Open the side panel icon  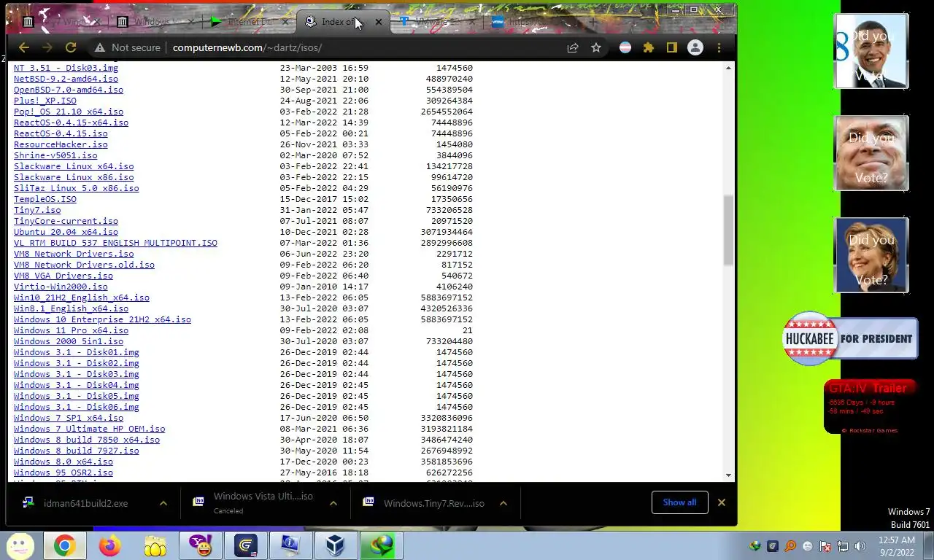click(672, 47)
